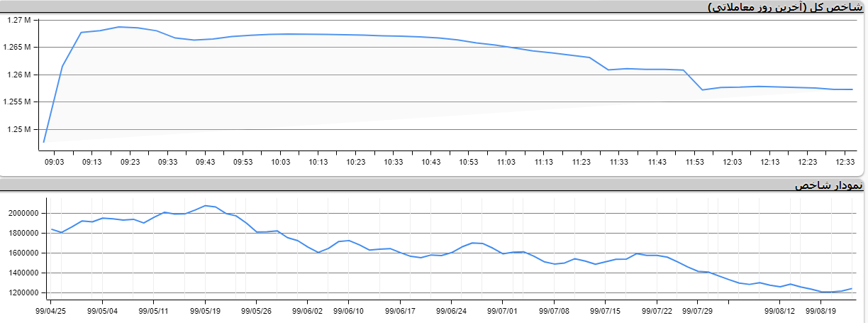868x323 pixels.
Task: Select the 99/07/29 date axis label
Action: click(698, 310)
